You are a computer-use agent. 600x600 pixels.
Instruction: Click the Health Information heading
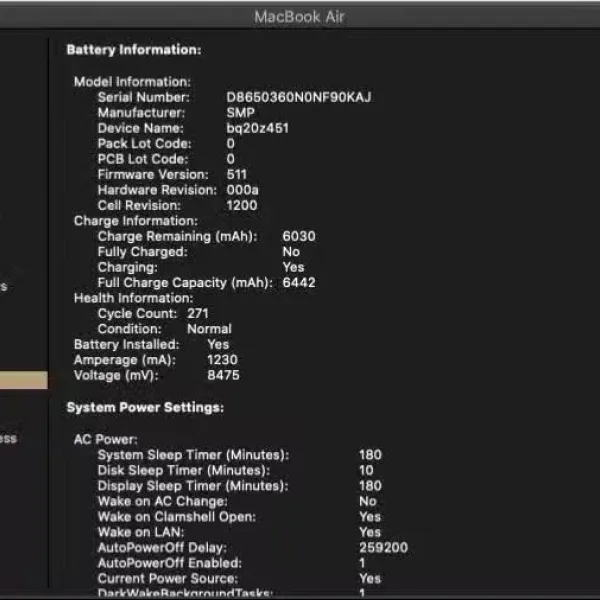pyautogui.click(x=134, y=298)
